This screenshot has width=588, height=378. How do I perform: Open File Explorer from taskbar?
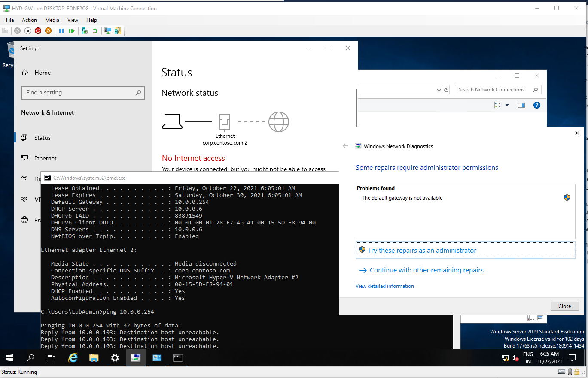click(x=94, y=357)
